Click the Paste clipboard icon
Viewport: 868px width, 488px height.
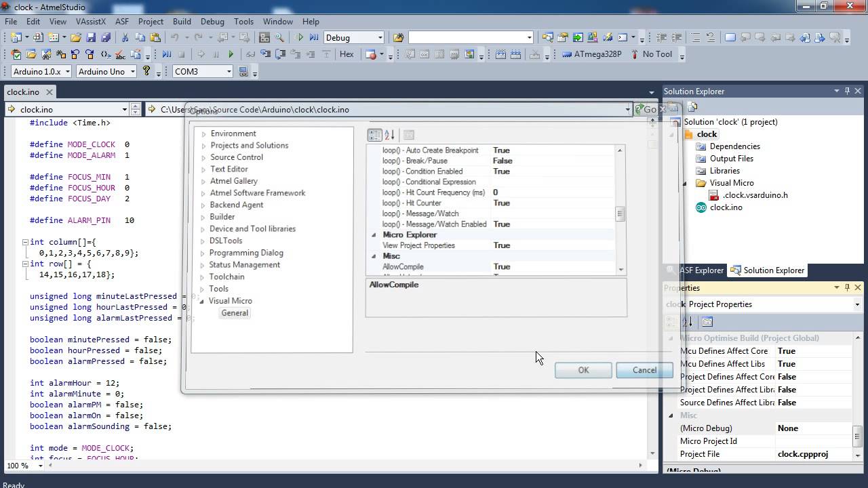click(155, 38)
